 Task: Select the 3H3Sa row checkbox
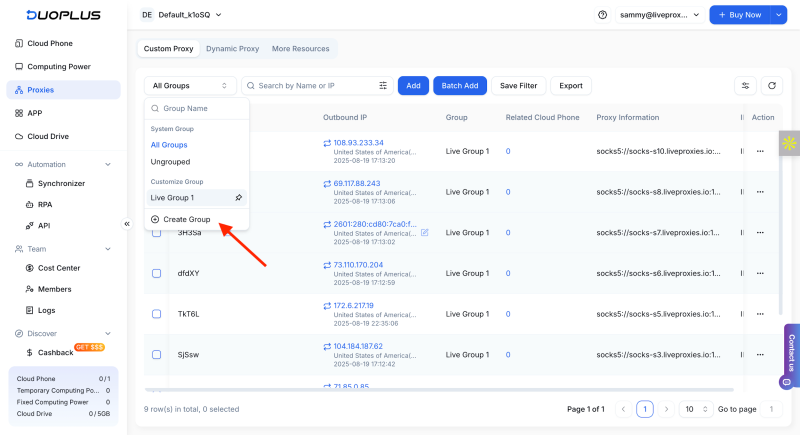pos(157,233)
